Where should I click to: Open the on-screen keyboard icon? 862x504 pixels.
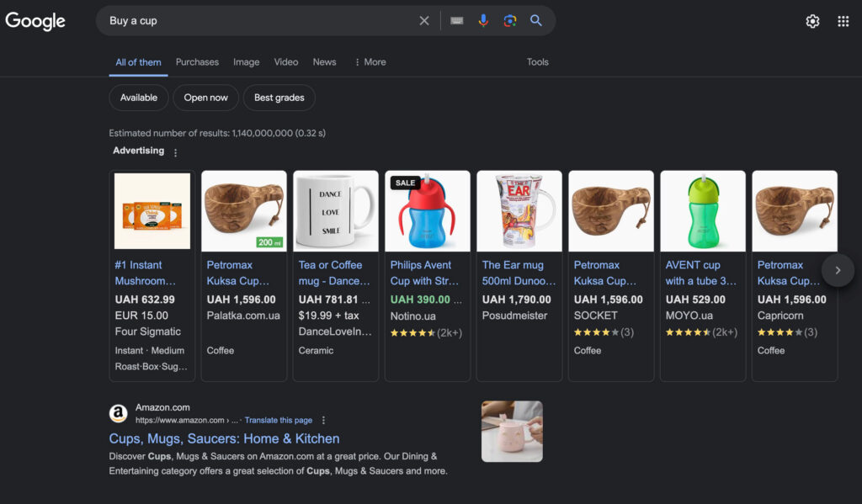457,21
